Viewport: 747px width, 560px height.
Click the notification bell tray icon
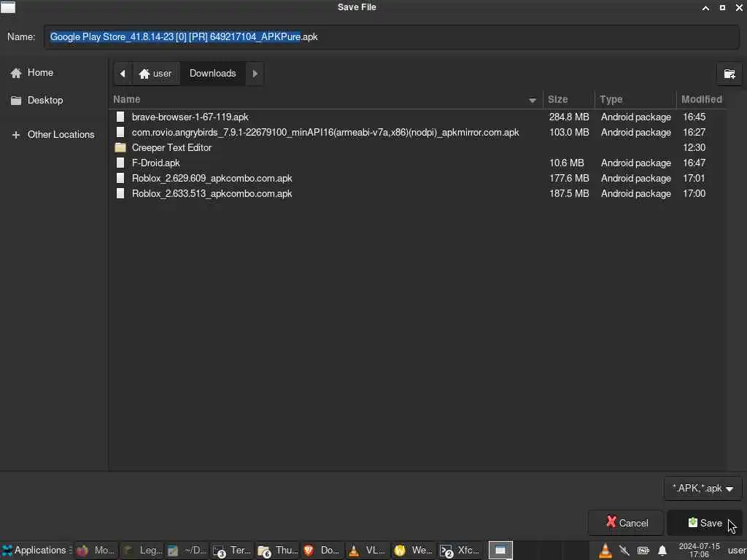click(662, 551)
